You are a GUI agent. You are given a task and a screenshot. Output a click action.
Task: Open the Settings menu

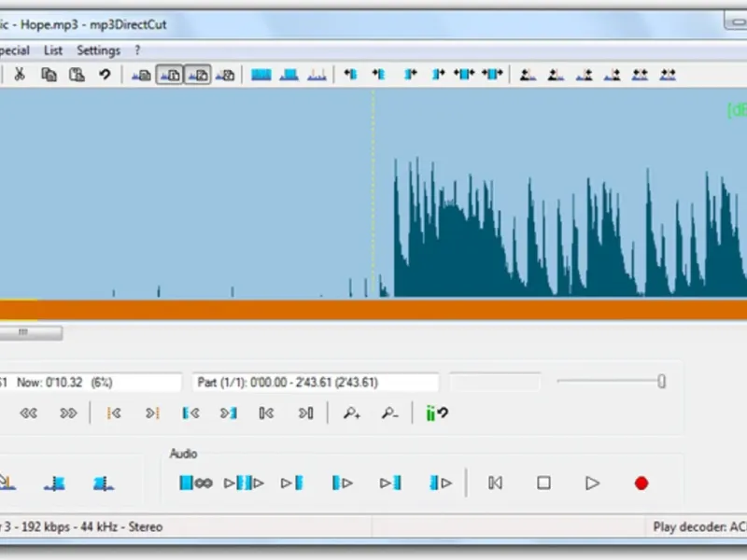coord(99,50)
